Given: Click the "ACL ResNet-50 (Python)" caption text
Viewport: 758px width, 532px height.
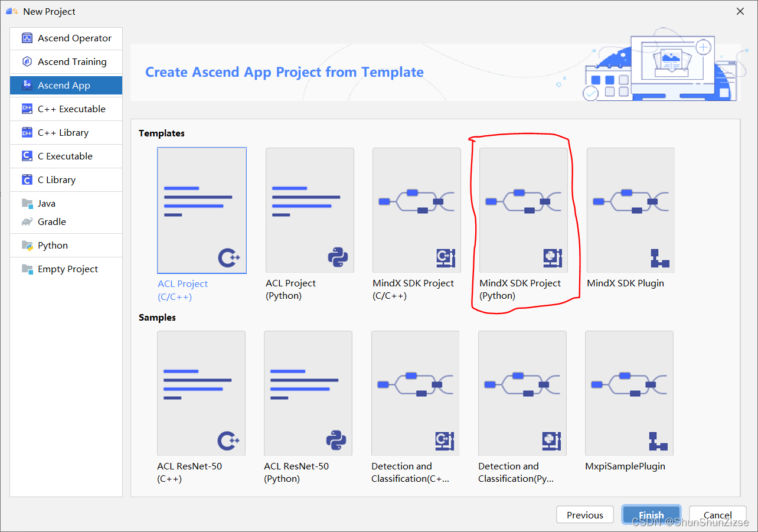Looking at the screenshot, I should [x=296, y=472].
